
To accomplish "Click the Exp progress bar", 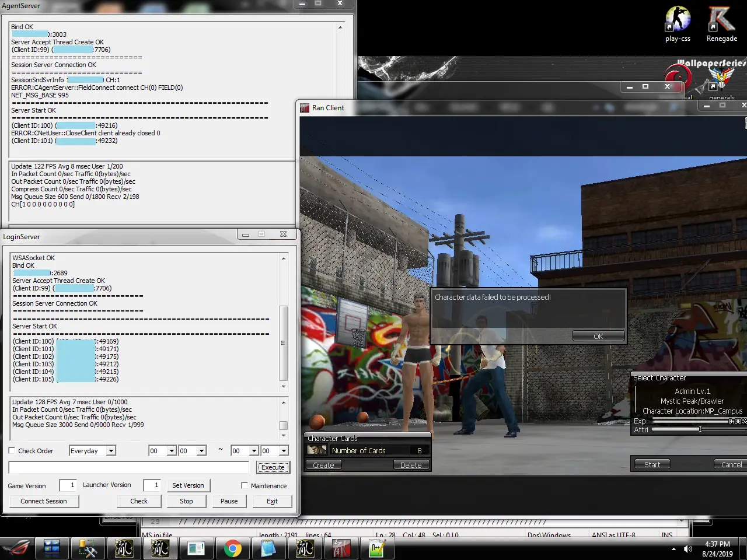I will (x=699, y=421).
